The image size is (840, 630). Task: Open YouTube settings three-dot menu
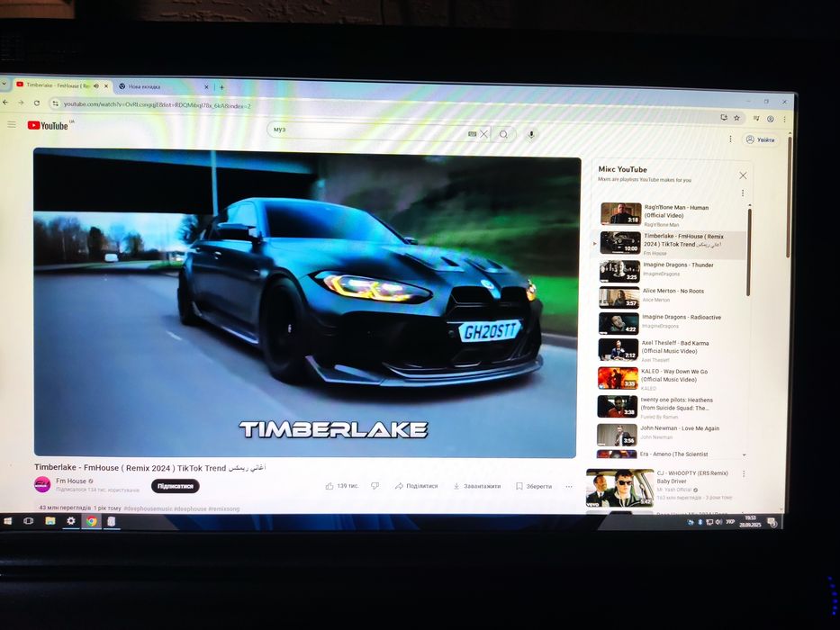pyautogui.click(x=730, y=139)
